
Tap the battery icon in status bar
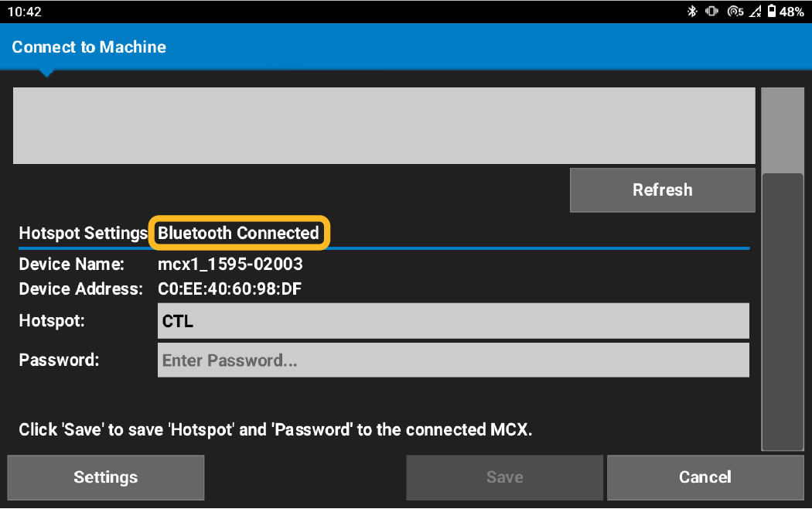coord(771,12)
